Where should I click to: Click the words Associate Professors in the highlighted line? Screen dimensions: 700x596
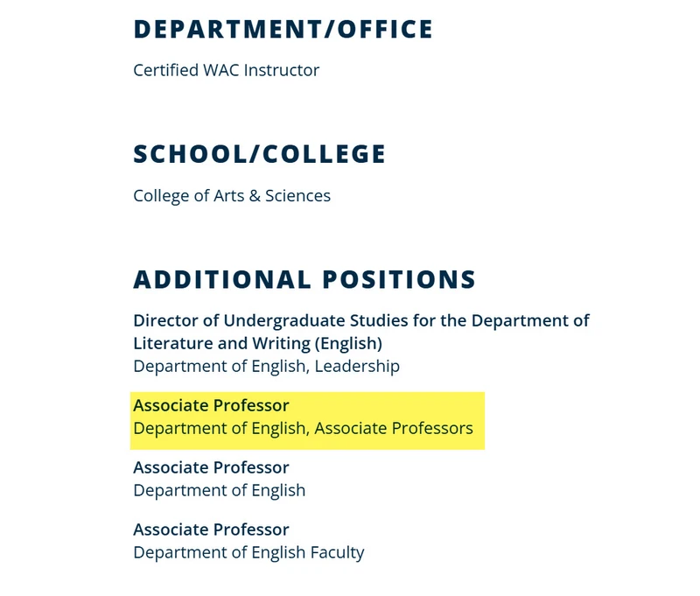coord(394,428)
